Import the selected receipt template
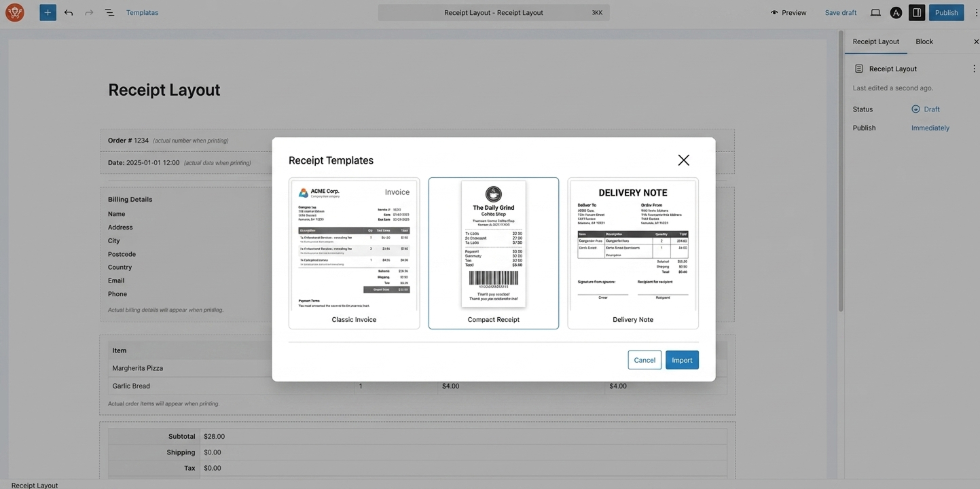This screenshot has height=489, width=980. [682, 359]
